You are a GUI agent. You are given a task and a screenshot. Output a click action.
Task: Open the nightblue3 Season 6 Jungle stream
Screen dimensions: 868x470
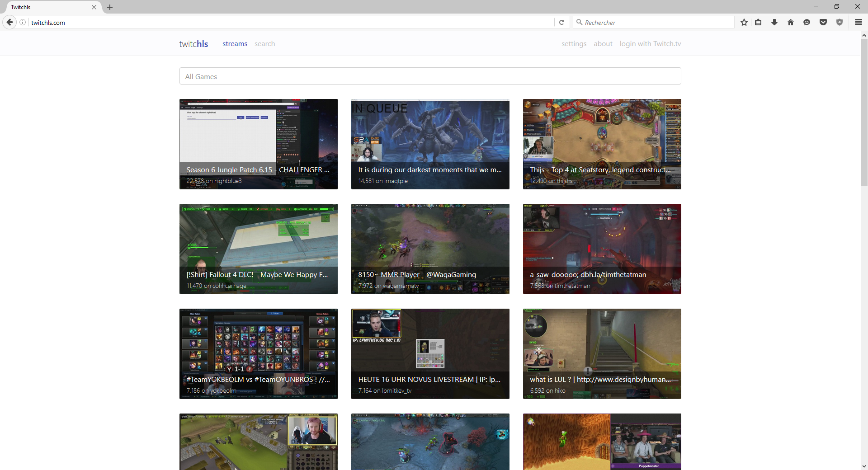click(x=258, y=144)
